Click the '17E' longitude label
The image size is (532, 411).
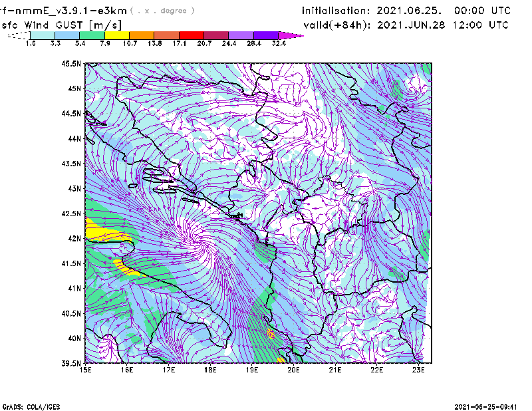pyautogui.click(x=169, y=370)
